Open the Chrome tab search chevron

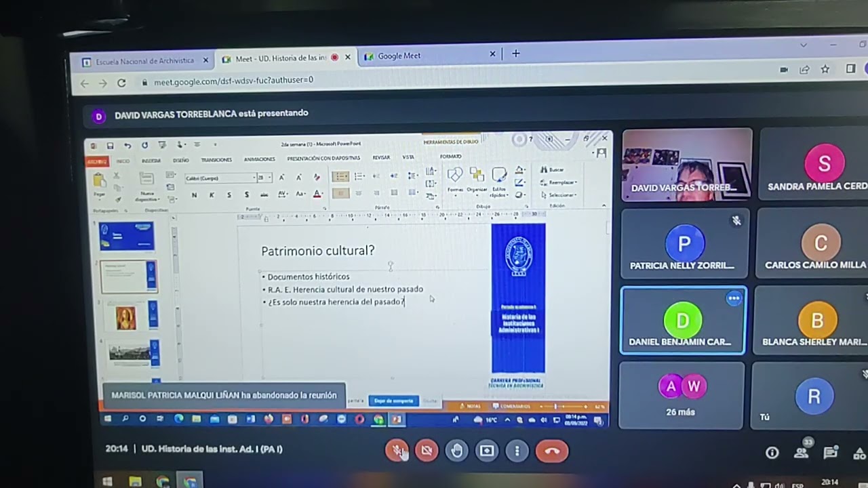(804, 45)
